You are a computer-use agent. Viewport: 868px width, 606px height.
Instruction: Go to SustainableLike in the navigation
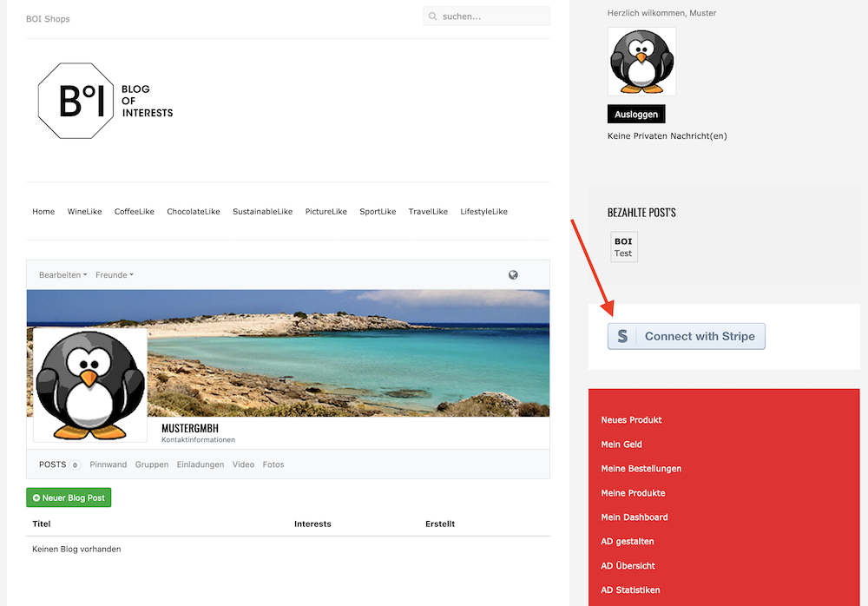click(x=262, y=212)
